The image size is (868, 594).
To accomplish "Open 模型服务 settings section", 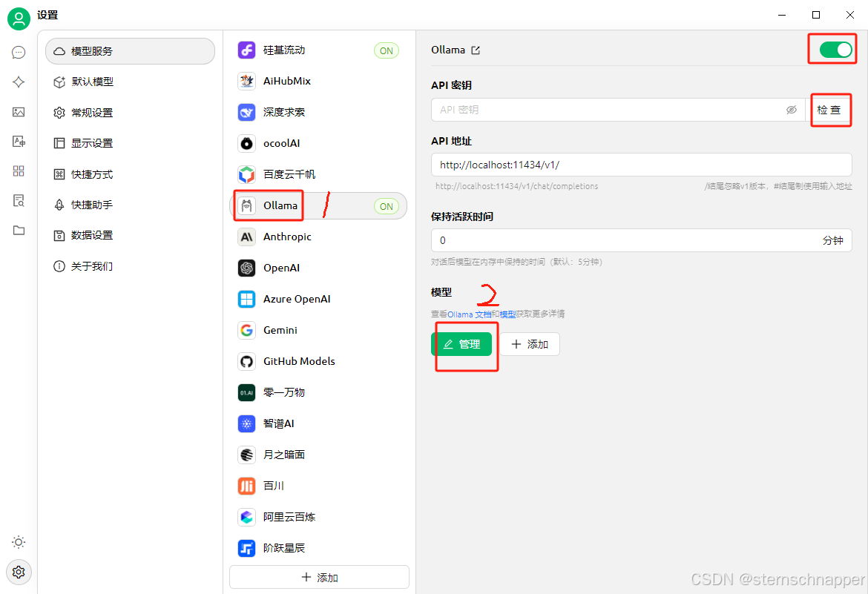I will tap(130, 51).
